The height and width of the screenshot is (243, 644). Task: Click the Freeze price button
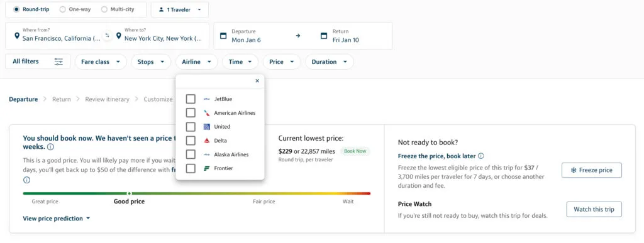click(x=591, y=170)
